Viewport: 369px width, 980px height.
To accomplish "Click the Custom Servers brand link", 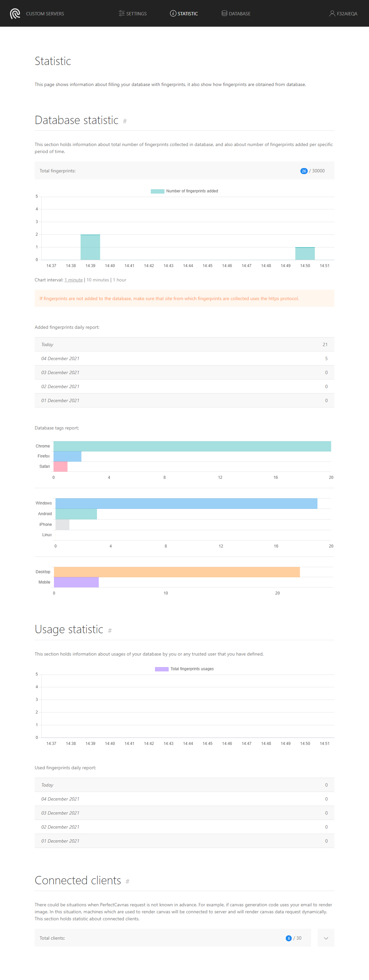I will [x=45, y=14].
